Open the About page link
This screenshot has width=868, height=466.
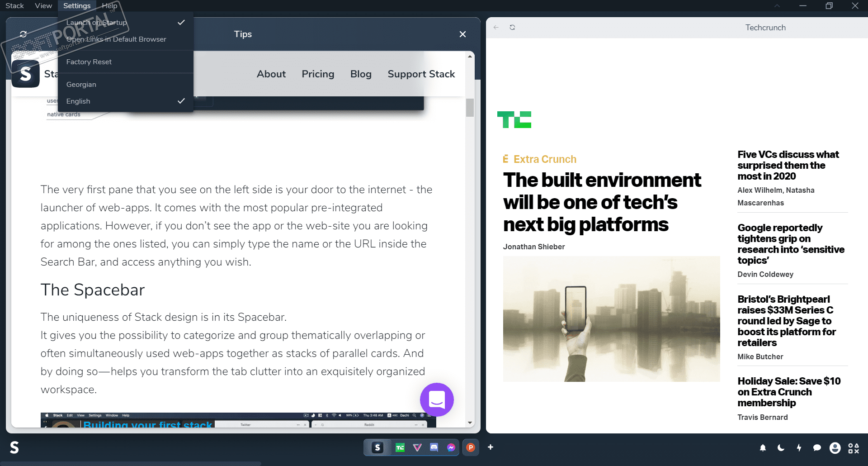tap(271, 74)
